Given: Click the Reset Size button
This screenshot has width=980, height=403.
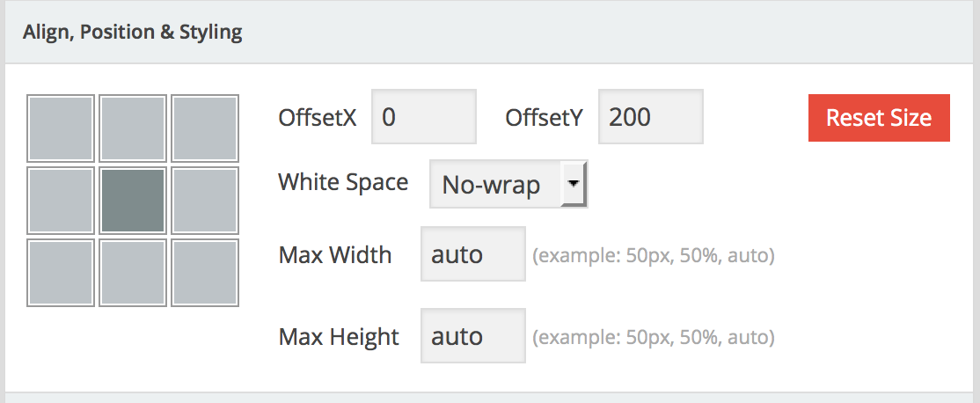Looking at the screenshot, I should click(878, 118).
